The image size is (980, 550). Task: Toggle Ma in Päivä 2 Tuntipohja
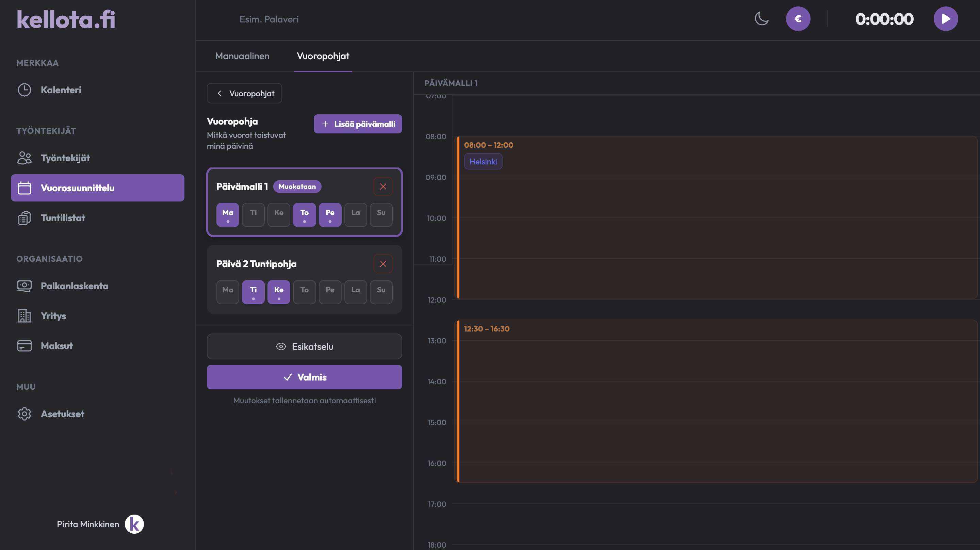(x=228, y=292)
